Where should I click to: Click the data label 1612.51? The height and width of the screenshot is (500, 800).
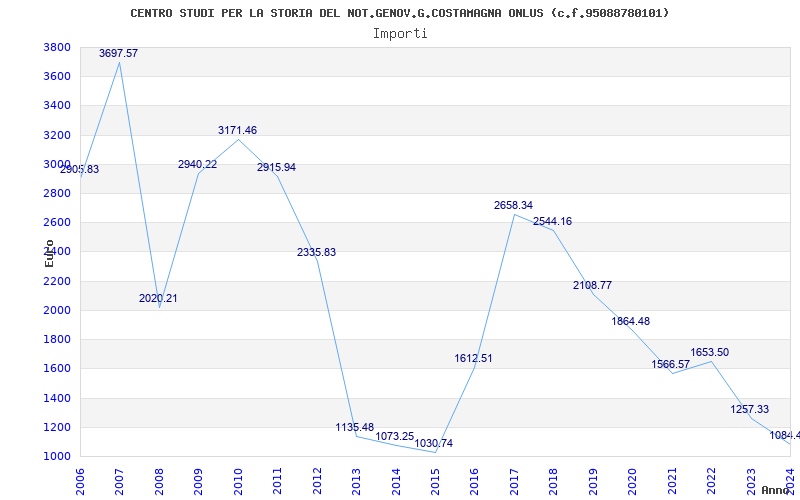(473, 358)
